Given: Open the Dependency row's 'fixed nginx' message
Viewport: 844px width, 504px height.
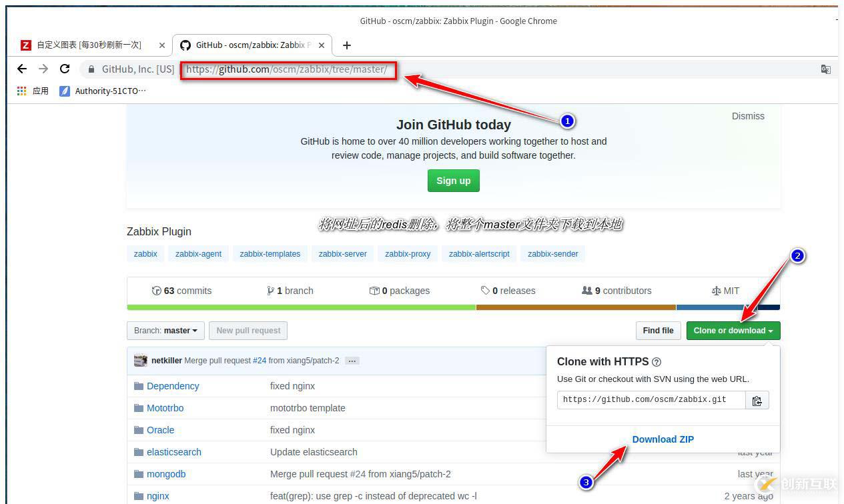Looking at the screenshot, I should click(292, 386).
